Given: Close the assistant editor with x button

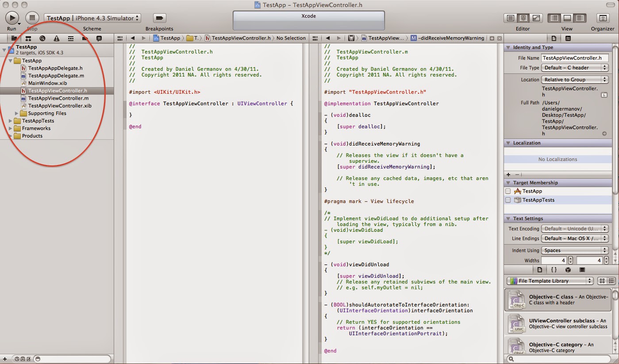Looking at the screenshot, I should [x=500, y=38].
